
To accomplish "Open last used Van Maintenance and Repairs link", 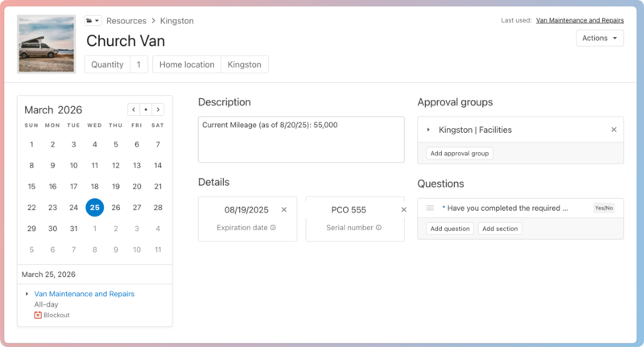I will pyautogui.click(x=580, y=20).
